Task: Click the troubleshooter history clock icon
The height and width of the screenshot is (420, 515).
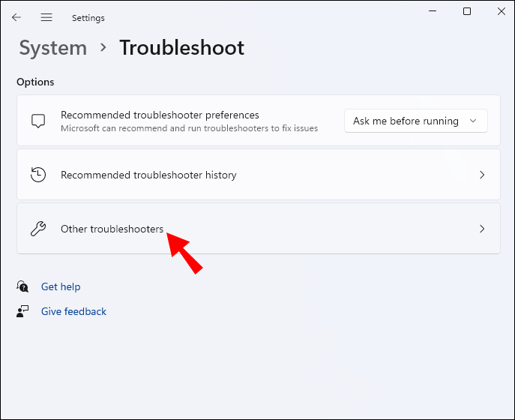Action: [38, 175]
